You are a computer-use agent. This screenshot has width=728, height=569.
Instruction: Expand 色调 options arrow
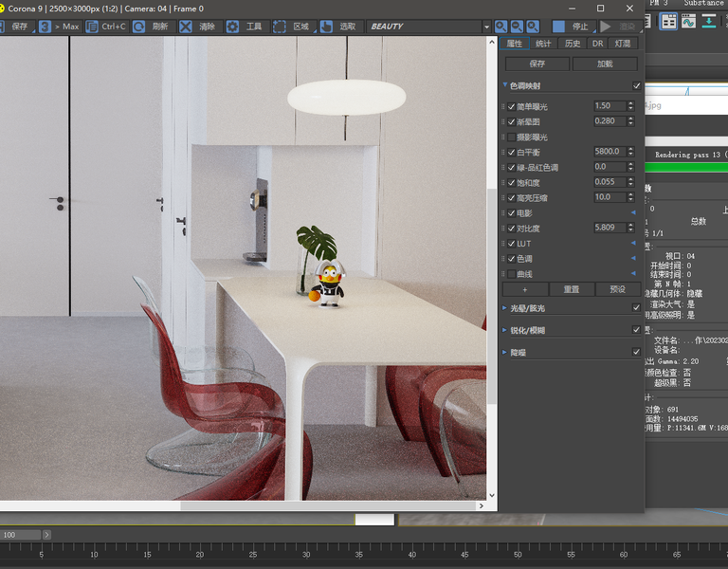tap(633, 258)
